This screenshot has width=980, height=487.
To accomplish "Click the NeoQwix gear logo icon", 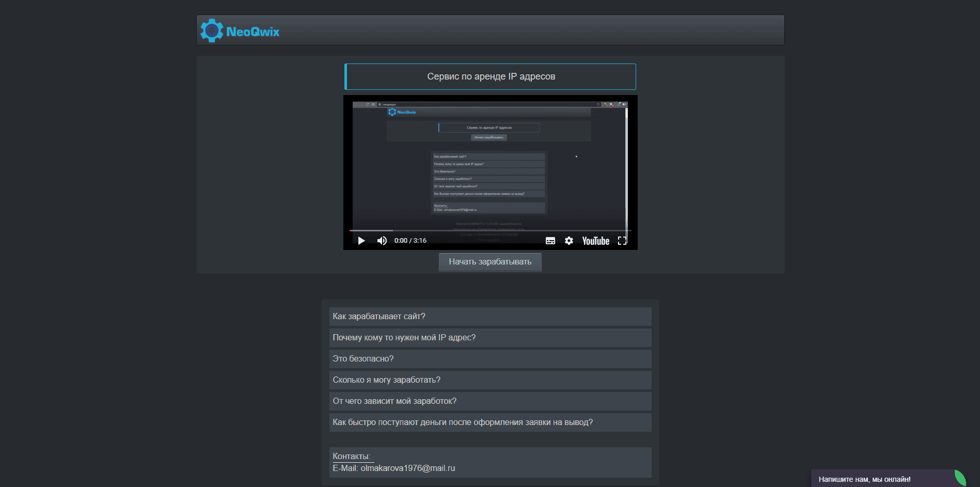I will 212,31.
